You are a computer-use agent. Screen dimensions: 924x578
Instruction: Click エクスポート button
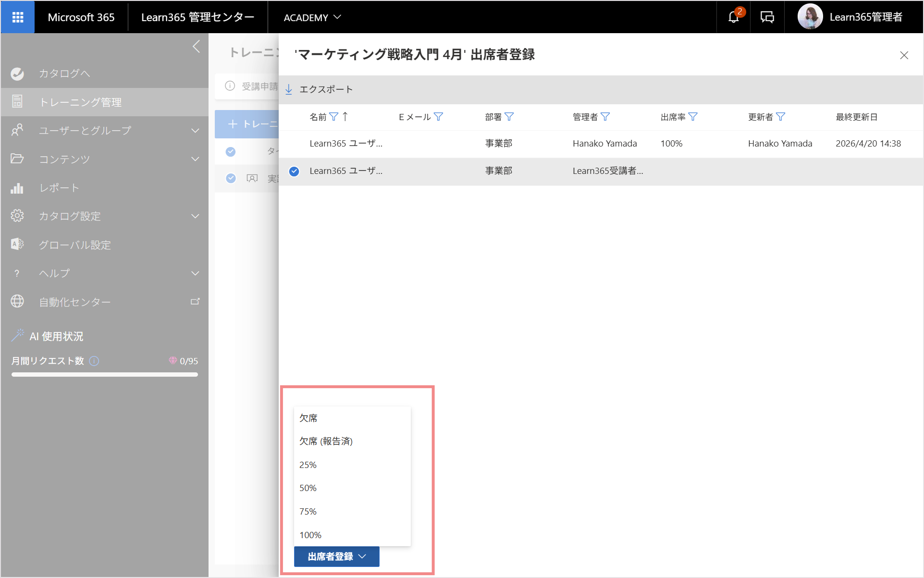(319, 89)
